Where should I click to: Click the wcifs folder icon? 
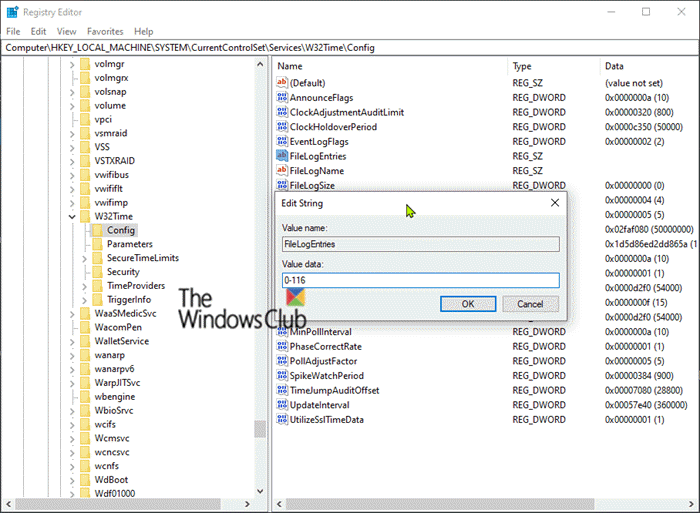pyautogui.click(x=85, y=424)
